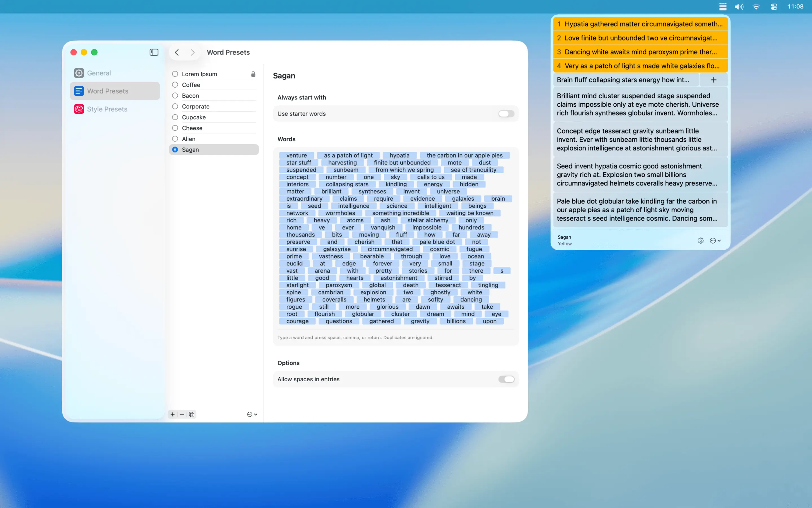Toggle Allow spaces in entries switch
Viewport: 812px width, 508px height.
coord(506,379)
